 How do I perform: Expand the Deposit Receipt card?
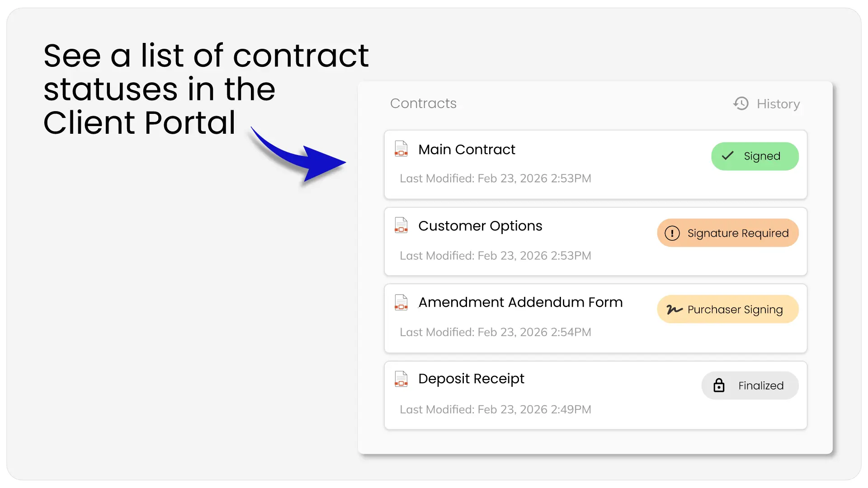pyautogui.click(x=595, y=395)
